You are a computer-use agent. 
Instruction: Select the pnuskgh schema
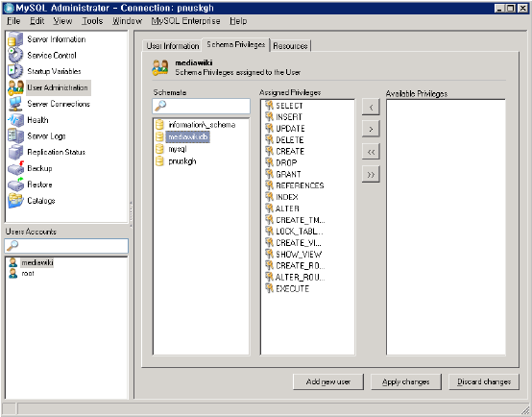[x=182, y=161]
